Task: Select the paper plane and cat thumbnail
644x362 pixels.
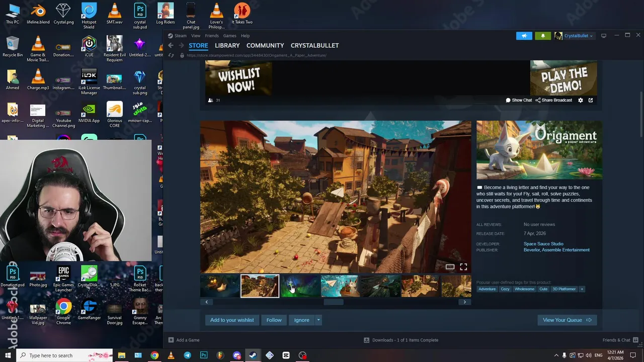Action: point(340,286)
